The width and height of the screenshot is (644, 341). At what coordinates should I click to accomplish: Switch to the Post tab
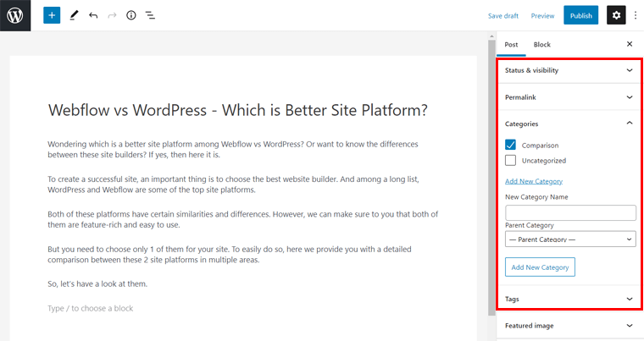point(511,44)
